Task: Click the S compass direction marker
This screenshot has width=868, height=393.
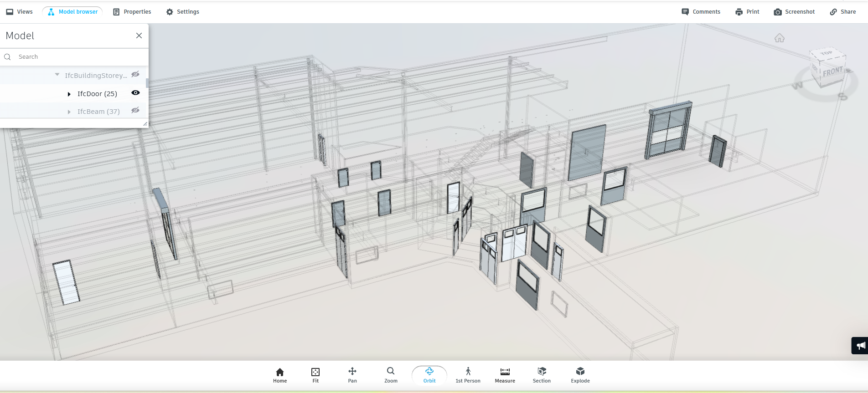Action: pos(842,96)
